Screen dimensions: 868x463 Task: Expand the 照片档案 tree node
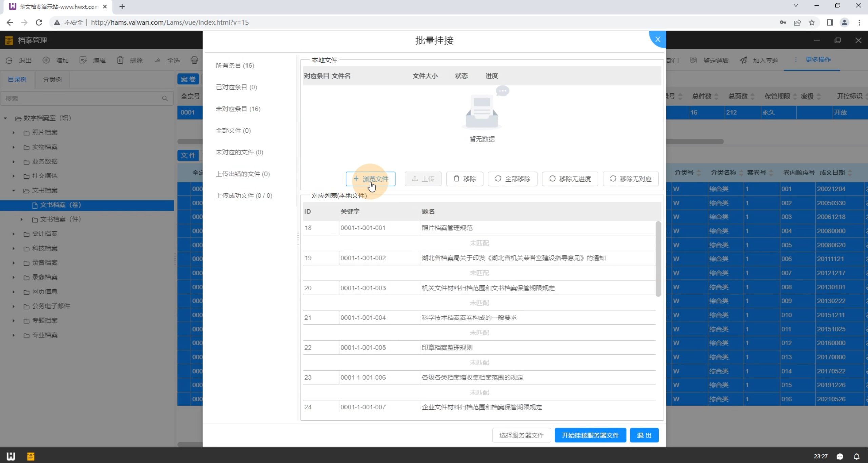pos(14,132)
